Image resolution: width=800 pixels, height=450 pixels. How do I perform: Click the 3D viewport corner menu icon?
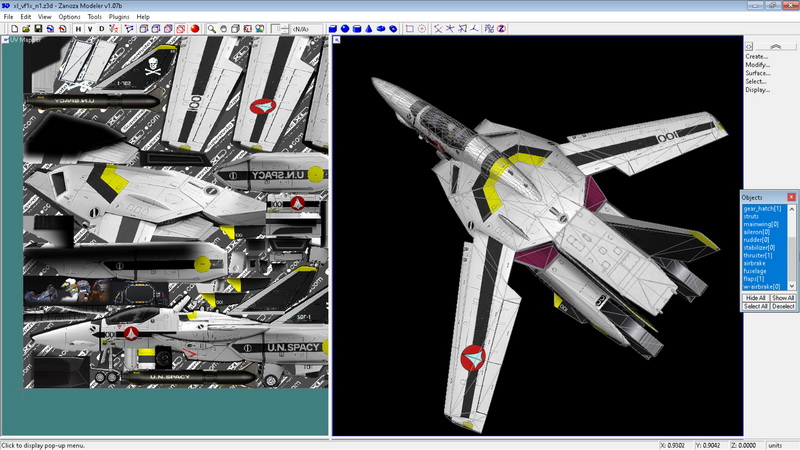point(337,40)
